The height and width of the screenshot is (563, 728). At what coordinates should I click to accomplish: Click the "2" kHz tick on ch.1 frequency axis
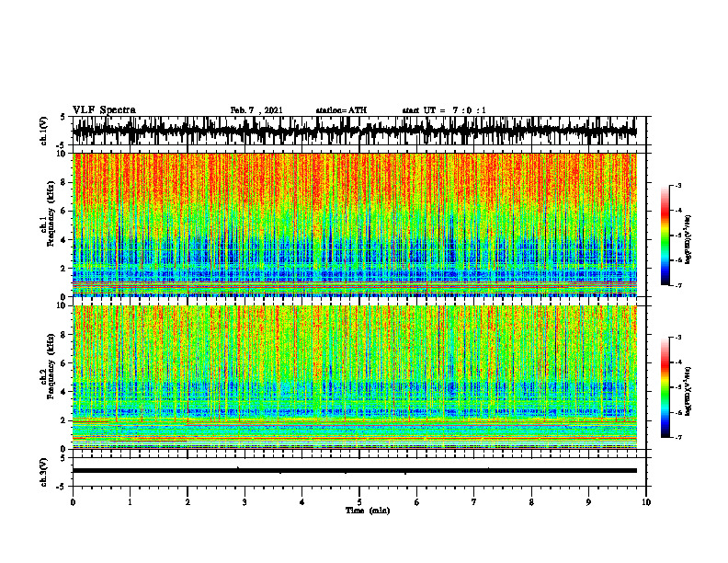[63, 268]
